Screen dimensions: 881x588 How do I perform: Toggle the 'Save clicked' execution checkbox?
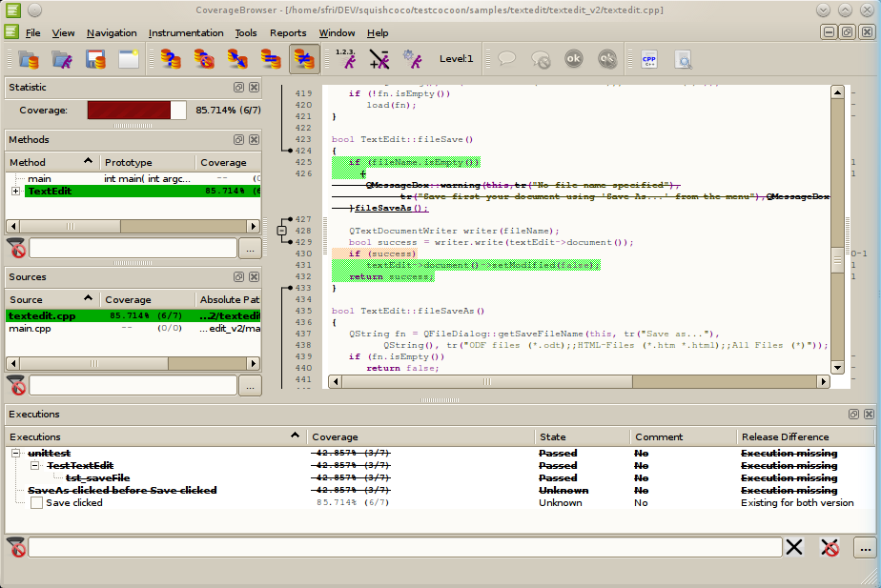[36, 503]
